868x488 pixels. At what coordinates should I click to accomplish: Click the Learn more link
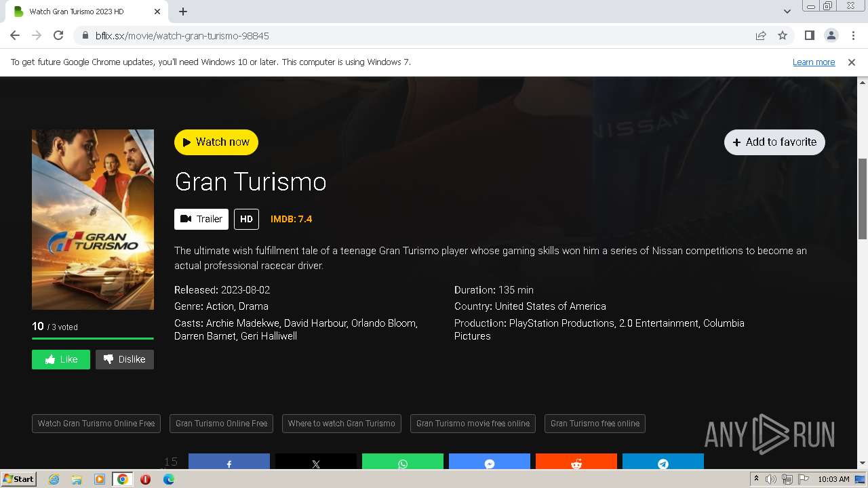click(x=814, y=62)
